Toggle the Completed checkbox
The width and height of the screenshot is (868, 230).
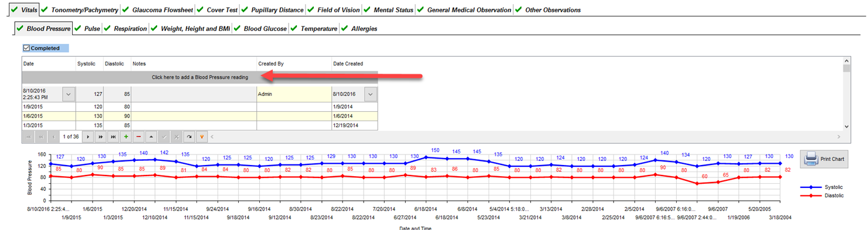pyautogui.click(x=26, y=48)
